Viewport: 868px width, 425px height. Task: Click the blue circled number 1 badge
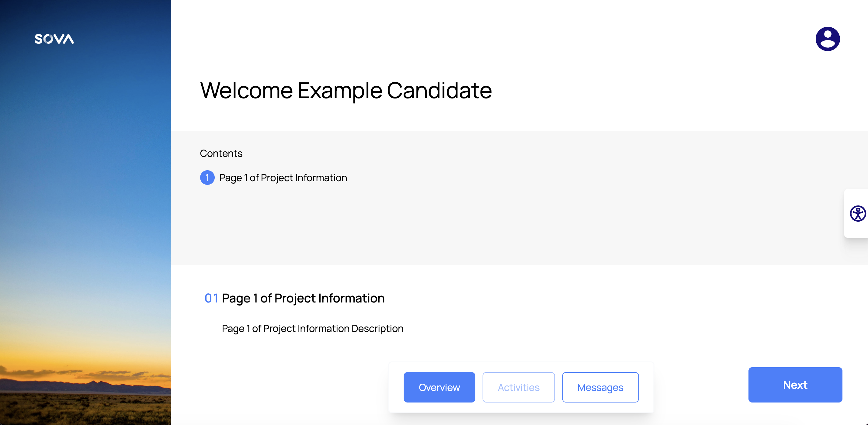[x=207, y=178]
